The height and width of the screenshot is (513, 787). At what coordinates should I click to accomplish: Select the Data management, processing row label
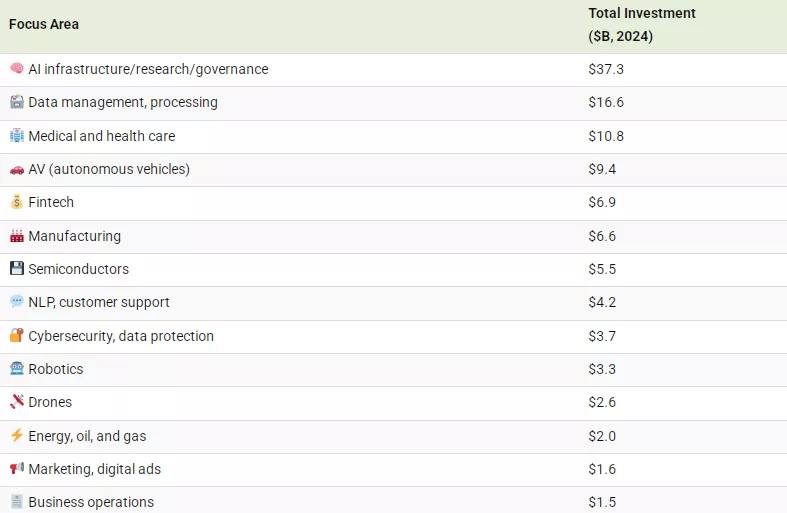(x=122, y=102)
